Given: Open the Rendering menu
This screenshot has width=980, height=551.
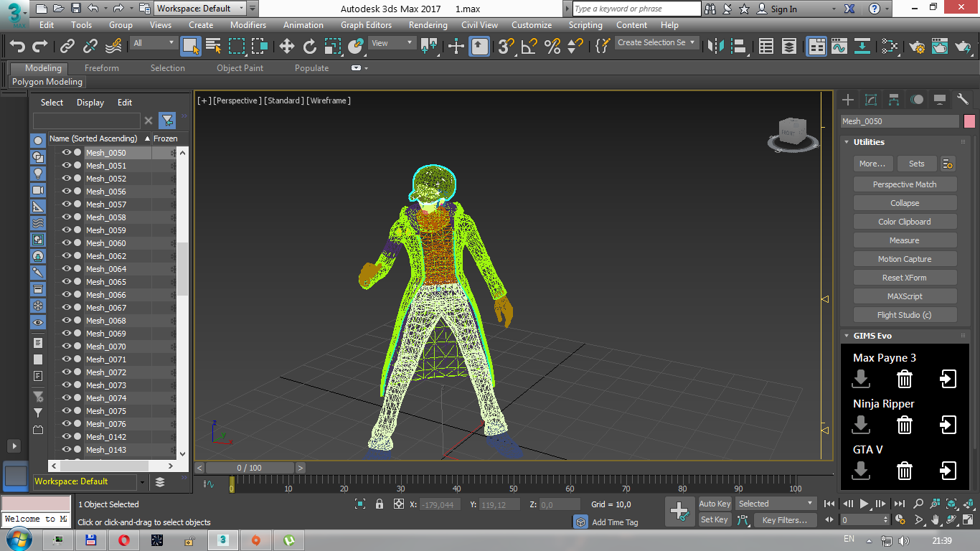Looking at the screenshot, I should pos(428,24).
